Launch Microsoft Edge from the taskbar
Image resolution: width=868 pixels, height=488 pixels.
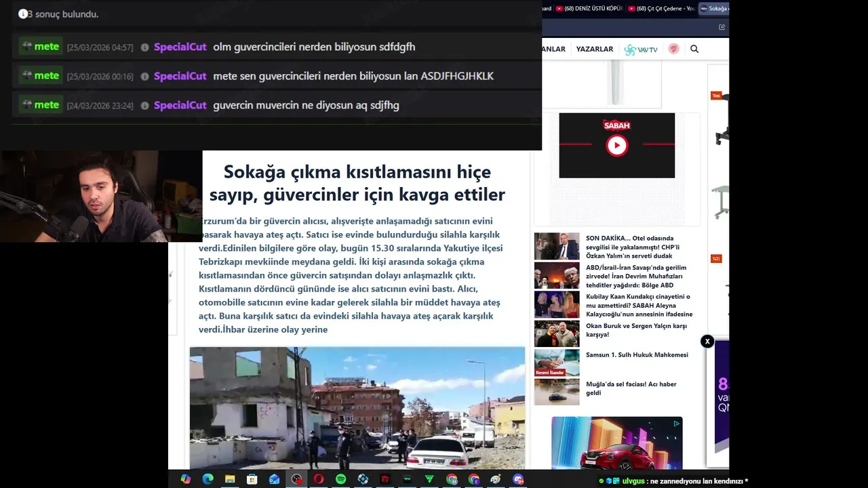click(x=208, y=479)
